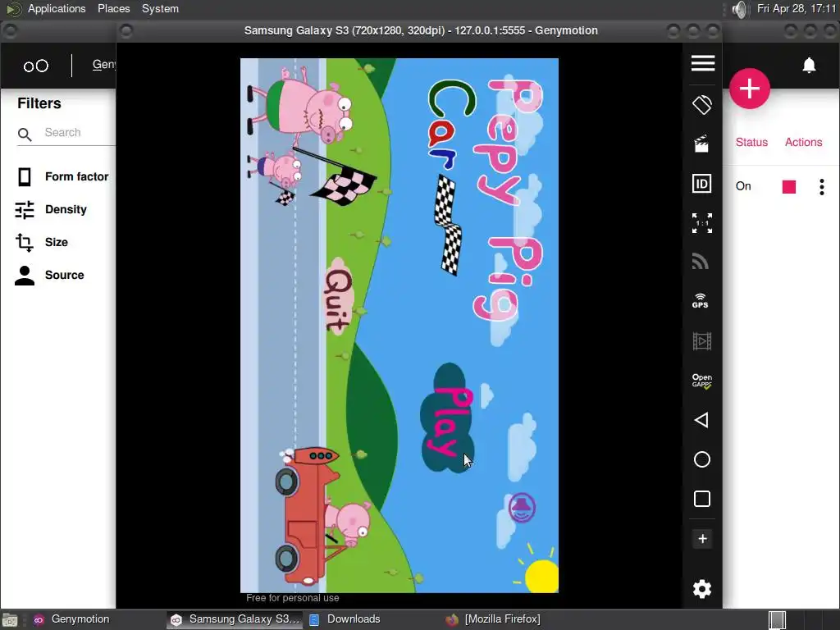The height and width of the screenshot is (630, 840).
Task: Click the Free for personal use text
Action: click(x=293, y=598)
